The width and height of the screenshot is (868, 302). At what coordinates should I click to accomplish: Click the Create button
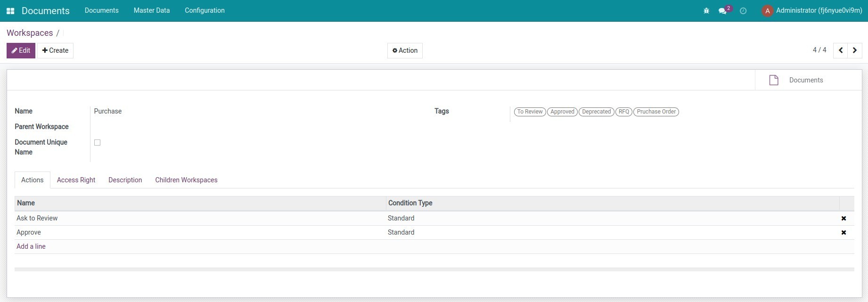click(x=55, y=50)
